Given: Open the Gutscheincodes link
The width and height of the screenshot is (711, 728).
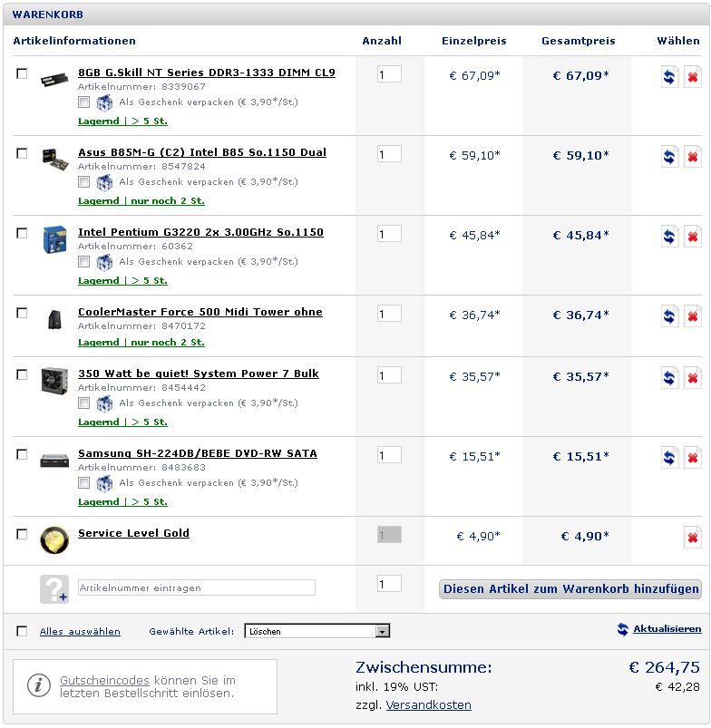Looking at the screenshot, I should click(104, 681).
